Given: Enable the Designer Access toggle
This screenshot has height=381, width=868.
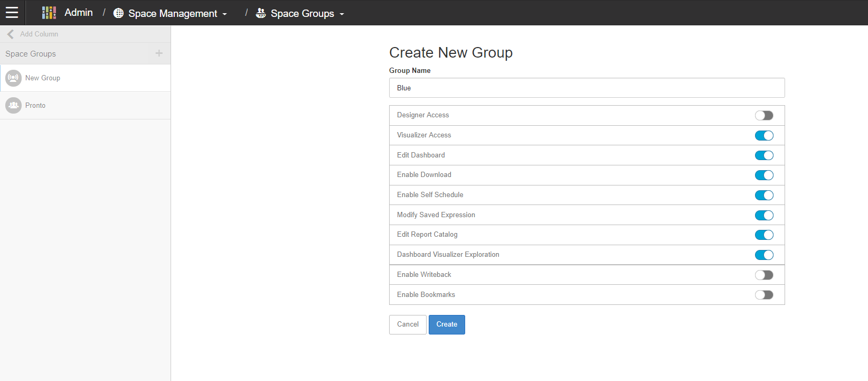Looking at the screenshot, I should click(x=763, y=115).
